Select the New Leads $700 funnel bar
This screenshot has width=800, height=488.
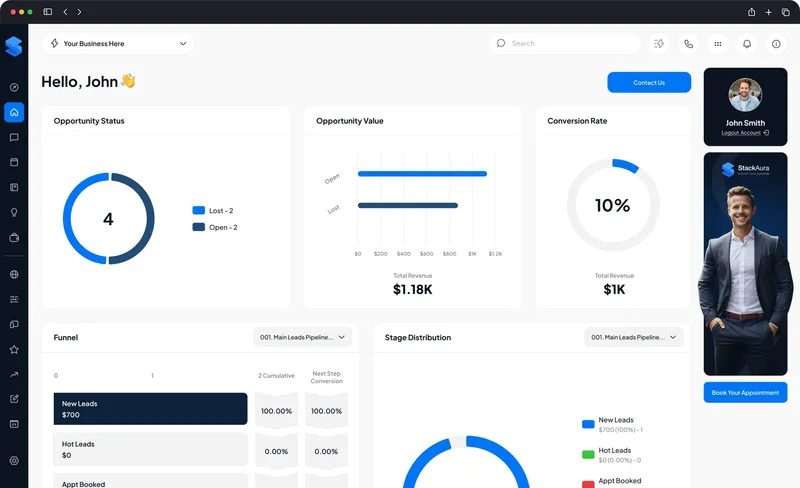151,409
